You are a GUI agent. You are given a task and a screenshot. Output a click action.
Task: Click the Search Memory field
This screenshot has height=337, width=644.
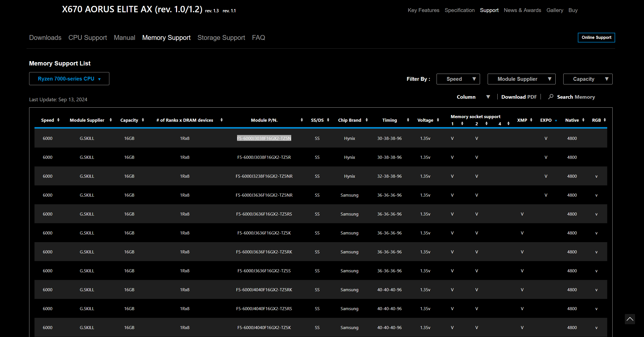[x=576, y=97]
